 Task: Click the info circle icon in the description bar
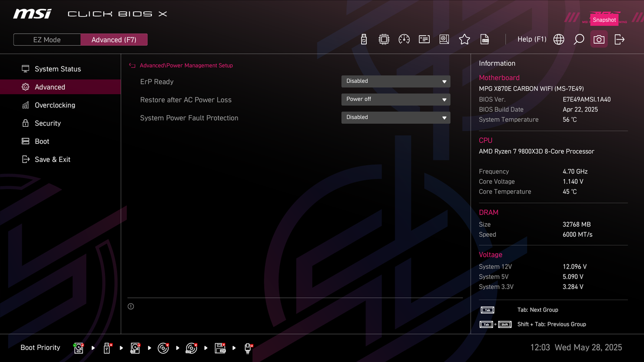[x=131, y=306]
